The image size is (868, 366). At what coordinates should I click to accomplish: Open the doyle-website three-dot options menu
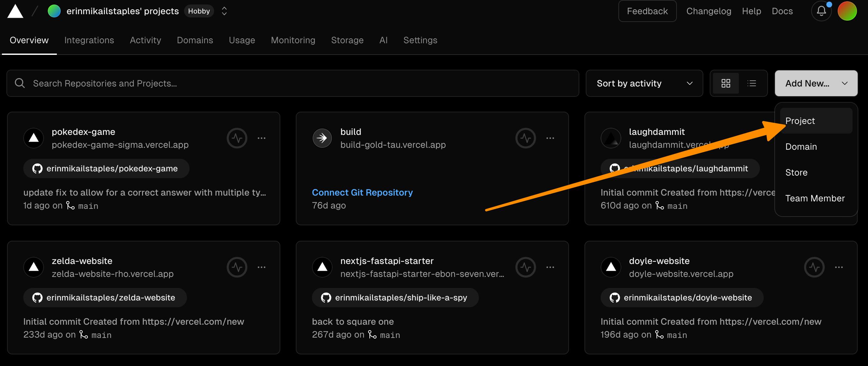(x=839, y=267)
